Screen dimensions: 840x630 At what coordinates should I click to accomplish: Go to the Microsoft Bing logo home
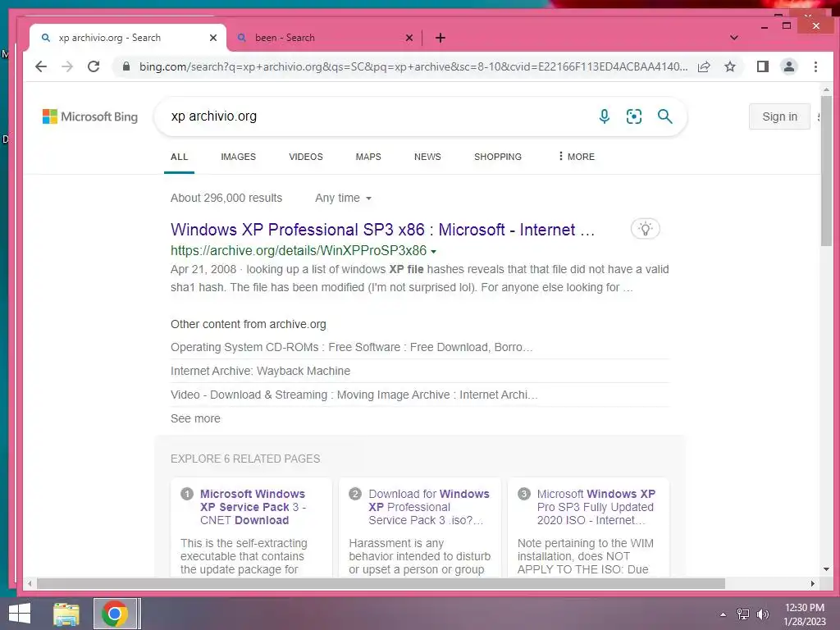coord(90,116)
